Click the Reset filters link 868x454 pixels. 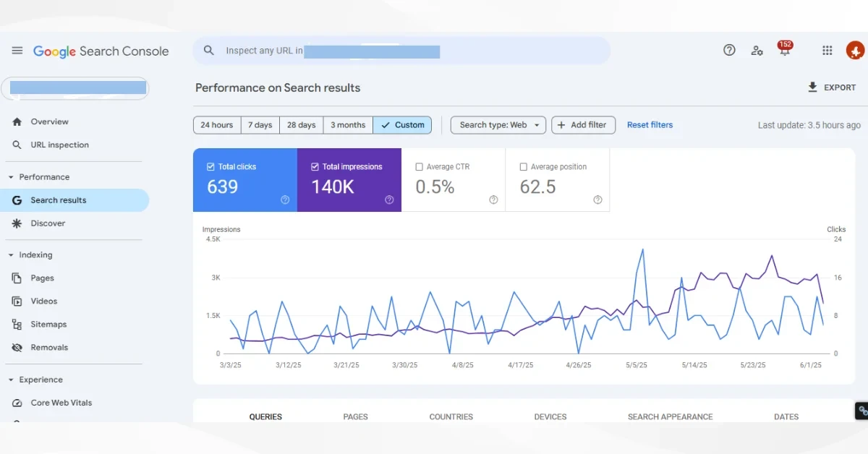pos(650,125)
